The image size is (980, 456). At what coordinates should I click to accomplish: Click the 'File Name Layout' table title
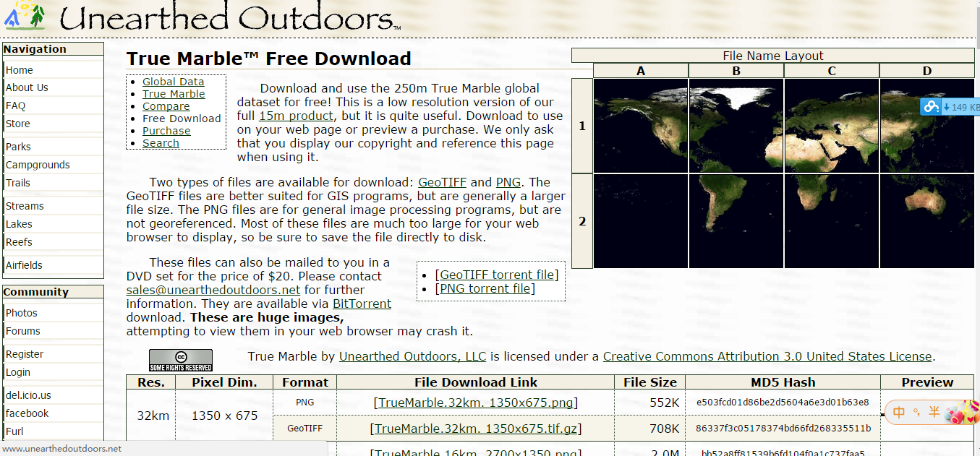pyautogui.click(x=773, y=56)
